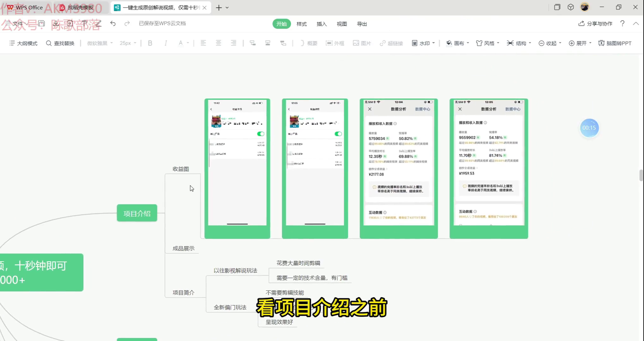Align text right icon
Screen dimensions: 644x341
pyautogui.click(x=233, y=43)
